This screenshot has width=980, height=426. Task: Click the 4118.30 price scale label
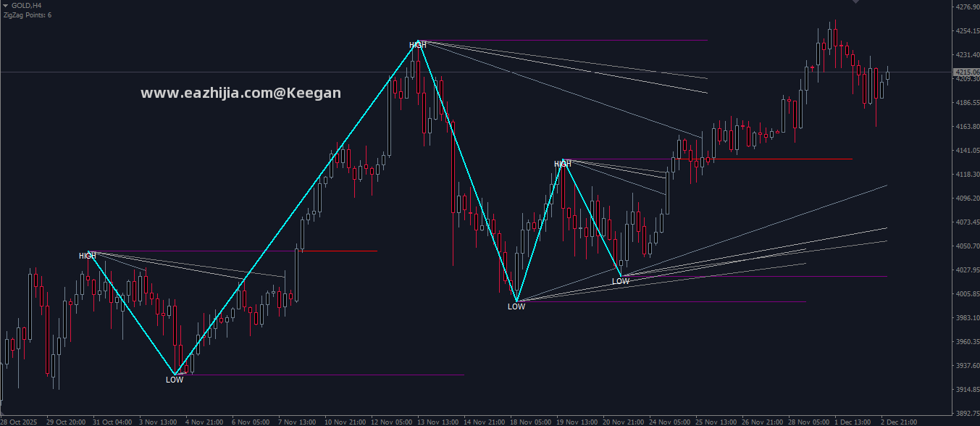(968, 175)
